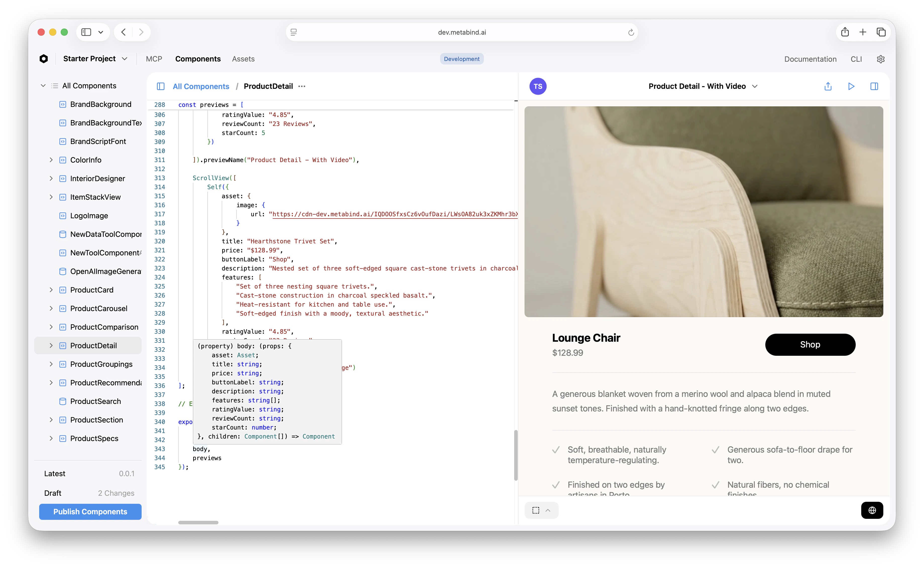Click the browser share icon
Viewport: 924px width, 568px height.
pos(845,32)
